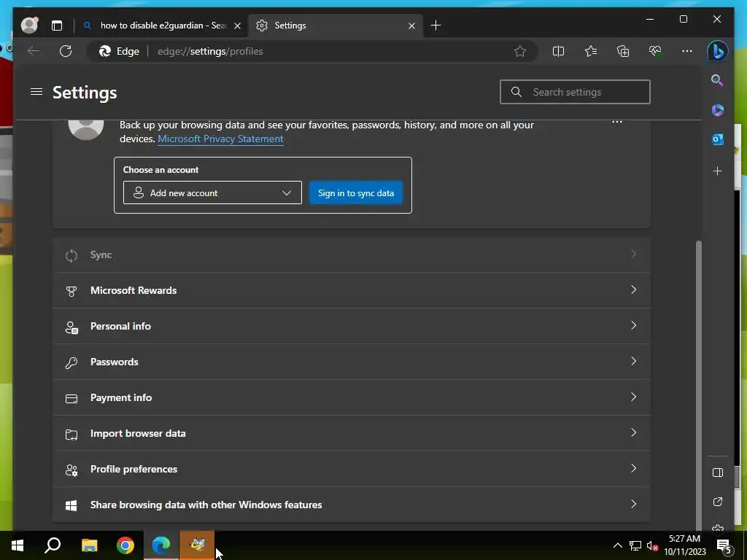Image resolution: width=747 pixels, height=560 pixels.
Task: Open Microsoft Rewards settings
Action: pos(352,290)
